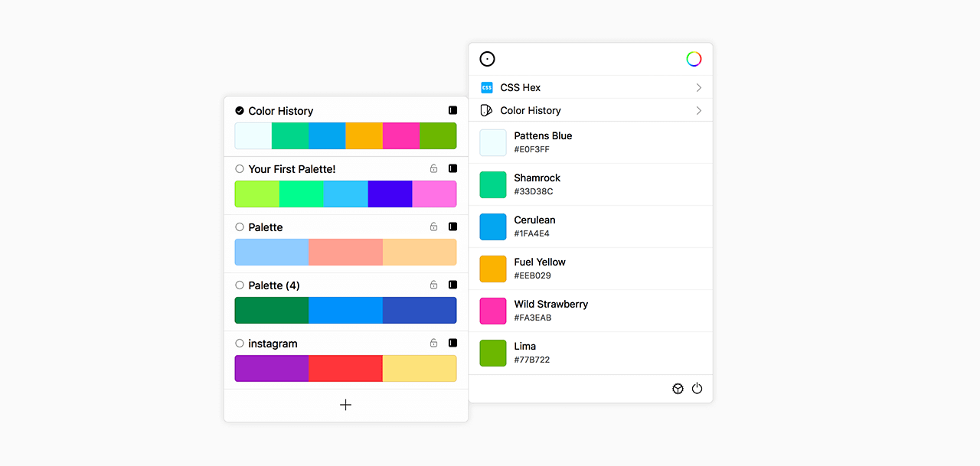Click the color picker target icon
Viewport: 980px width, 466px height.
(487, 59)
